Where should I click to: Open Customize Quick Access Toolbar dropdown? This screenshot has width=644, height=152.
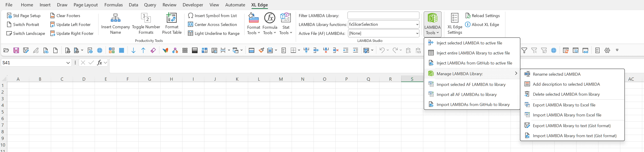click(617, 50)
